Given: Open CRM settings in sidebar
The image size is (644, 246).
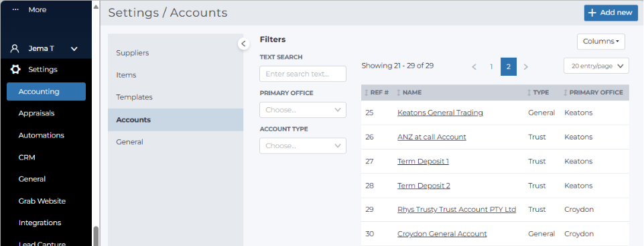Looking at the screenshot, I should click(27, 158).
